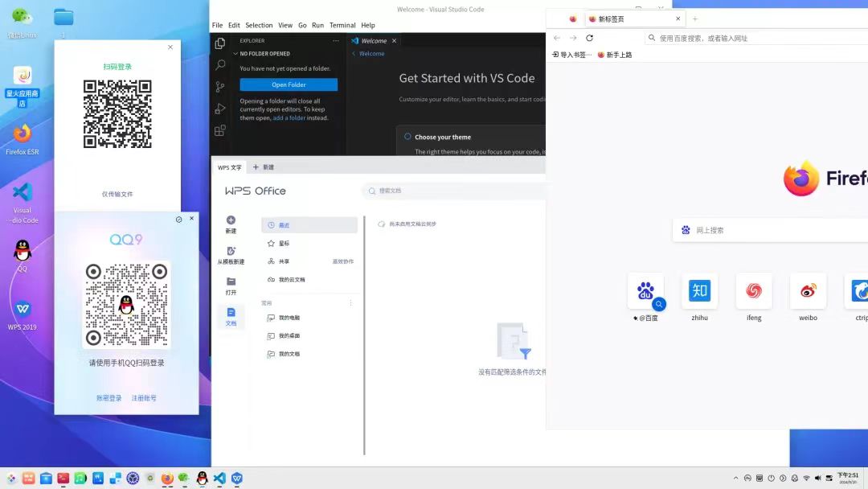Open the Firefox ESR desktop icon
868x489 pixels.
[23, 140]
